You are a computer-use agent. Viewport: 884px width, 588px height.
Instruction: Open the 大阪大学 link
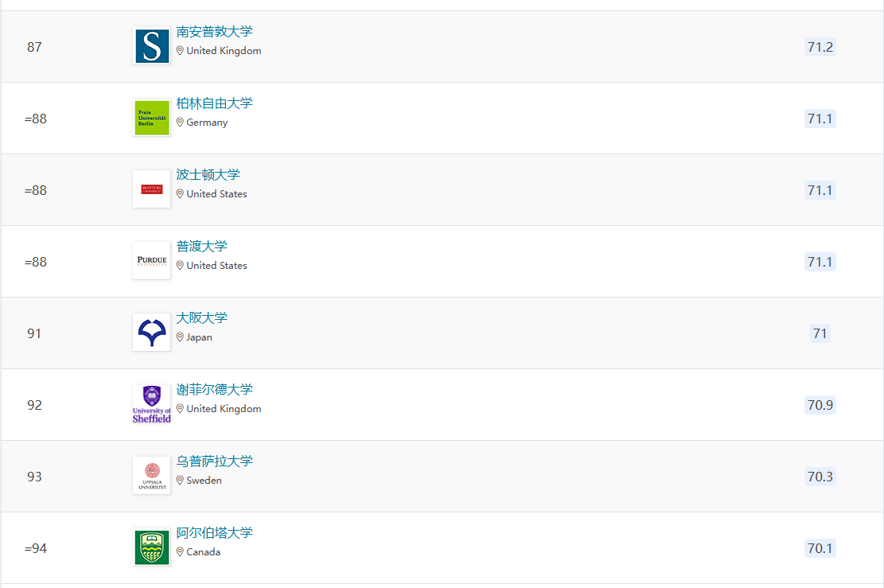point(202,318)
